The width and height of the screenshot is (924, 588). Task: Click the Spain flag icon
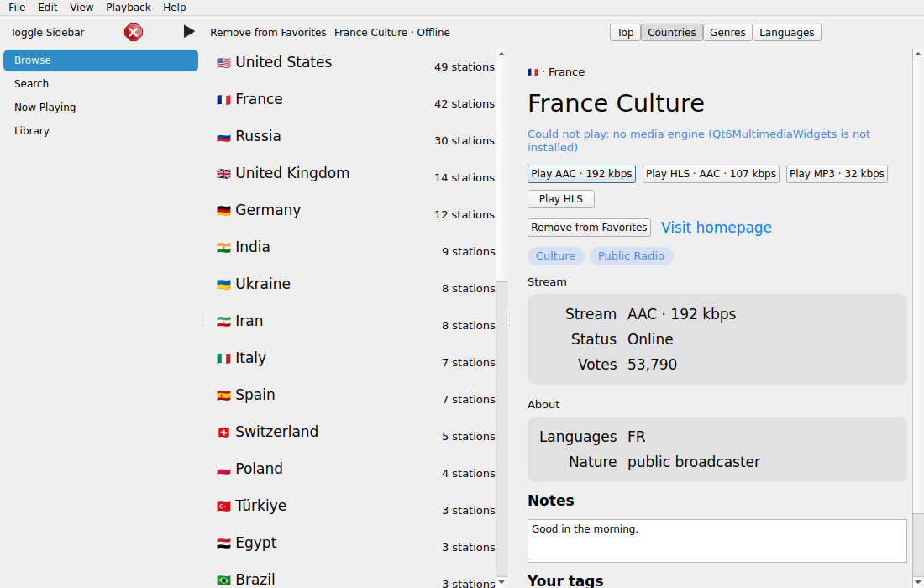tap(223, 396)
